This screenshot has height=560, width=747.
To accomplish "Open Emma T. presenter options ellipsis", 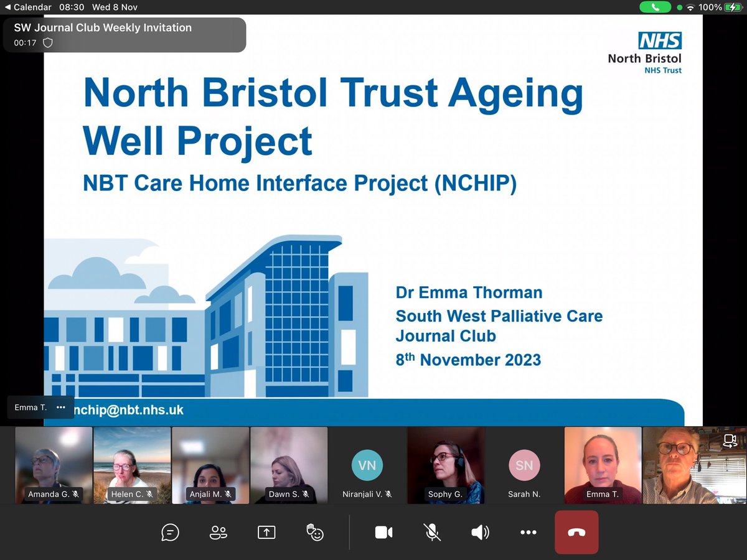I will [60, 408].
